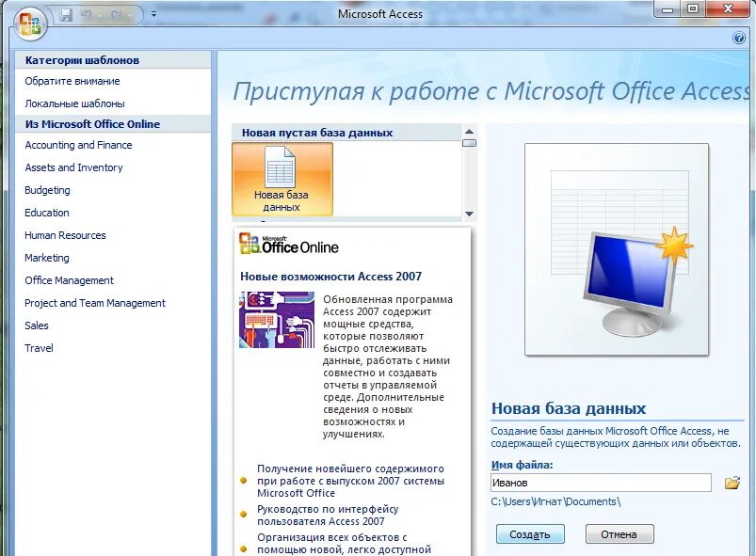Open the Office Management category

tap(69, 280)
